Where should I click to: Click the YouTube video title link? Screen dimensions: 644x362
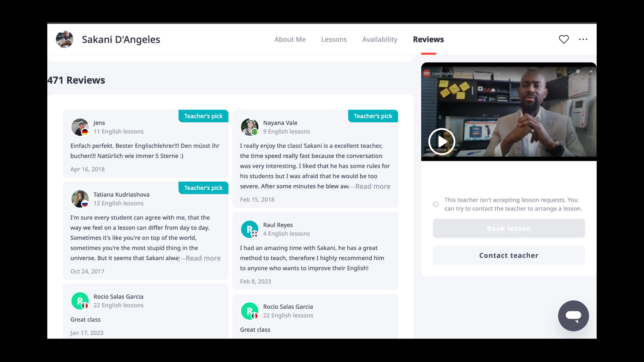(x=466, y=73)
